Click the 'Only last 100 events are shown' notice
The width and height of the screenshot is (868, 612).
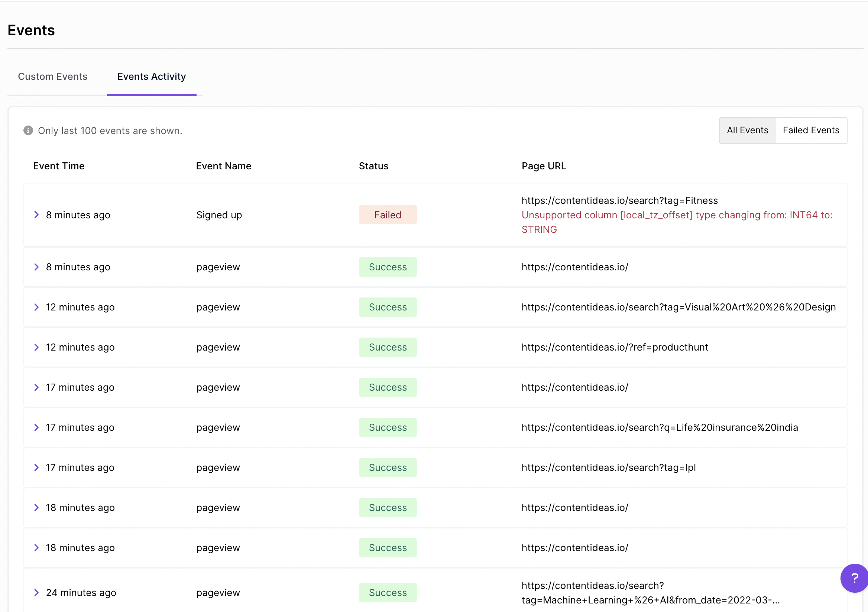tap(110, 131)
